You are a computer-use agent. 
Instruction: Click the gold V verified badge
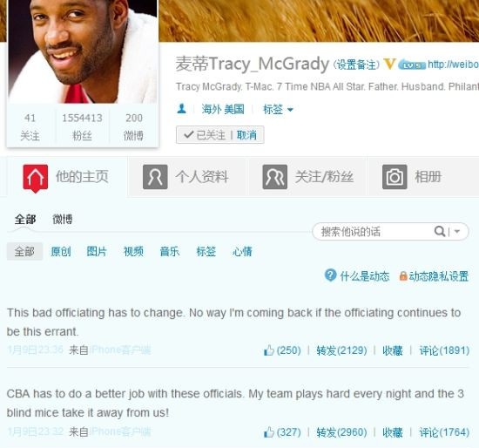[389, 64]
